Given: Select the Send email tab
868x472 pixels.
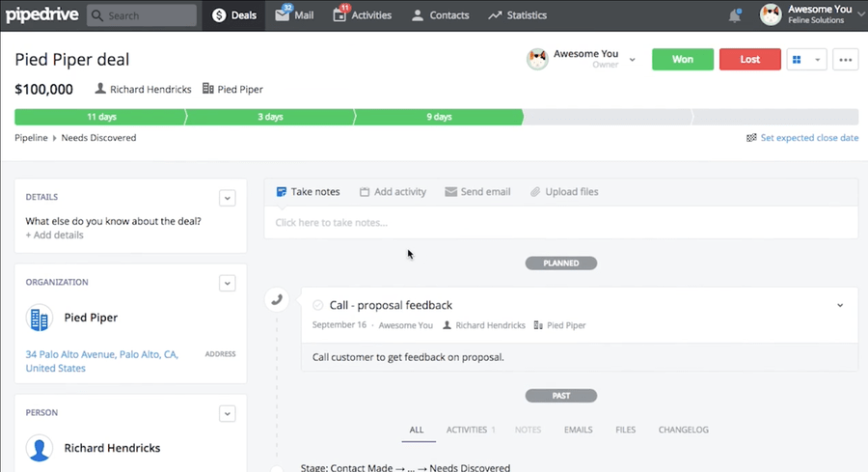Looking at the screenshot, I should point(477,192).
